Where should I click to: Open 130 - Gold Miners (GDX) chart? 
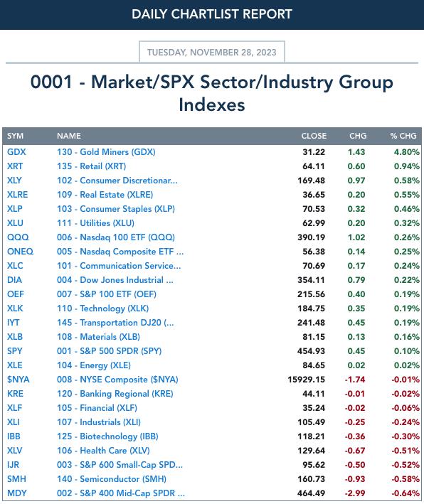106,152
